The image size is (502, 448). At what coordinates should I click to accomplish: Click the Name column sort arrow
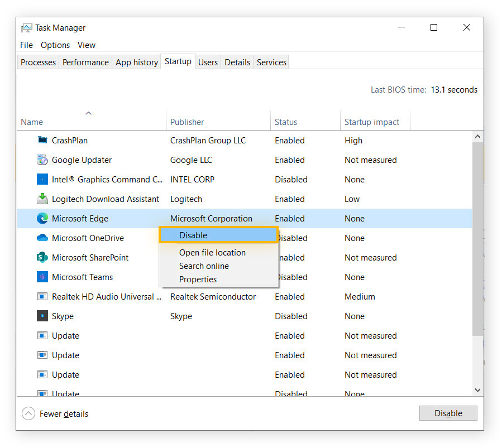point(88,112)
